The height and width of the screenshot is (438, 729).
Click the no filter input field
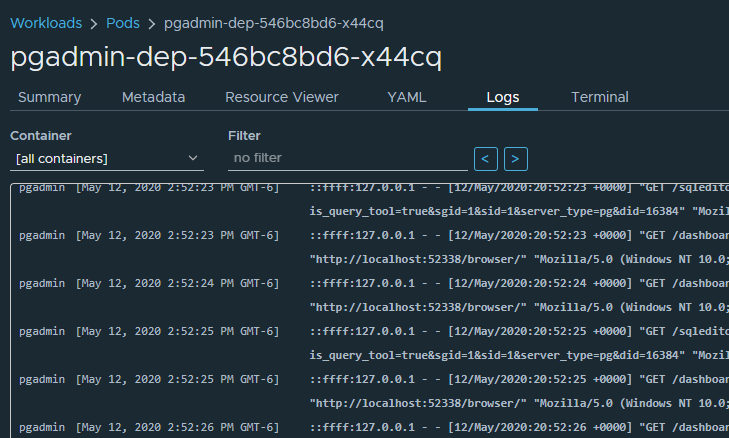348,158
